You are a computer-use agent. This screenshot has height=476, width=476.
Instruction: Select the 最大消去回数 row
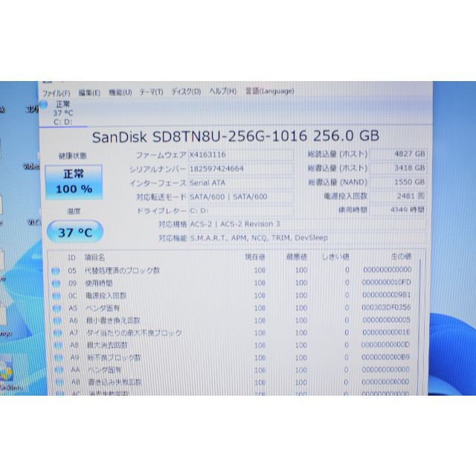pos(234,345)
